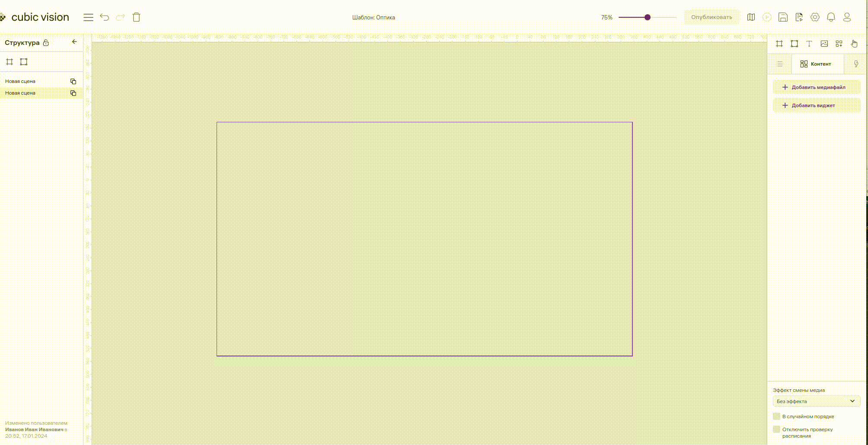Viewport: 868px width, 445px height.
Task: Select the image tool icon
Action: point(824,44)
